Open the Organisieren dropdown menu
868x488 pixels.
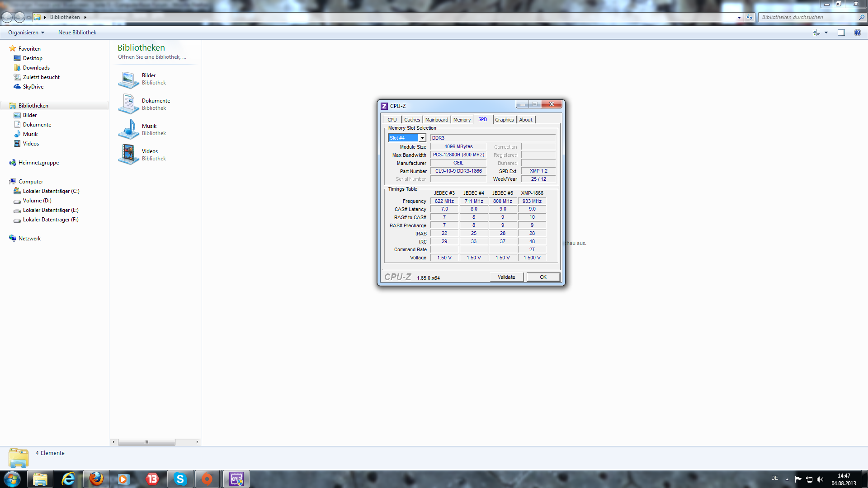(26, 33)
